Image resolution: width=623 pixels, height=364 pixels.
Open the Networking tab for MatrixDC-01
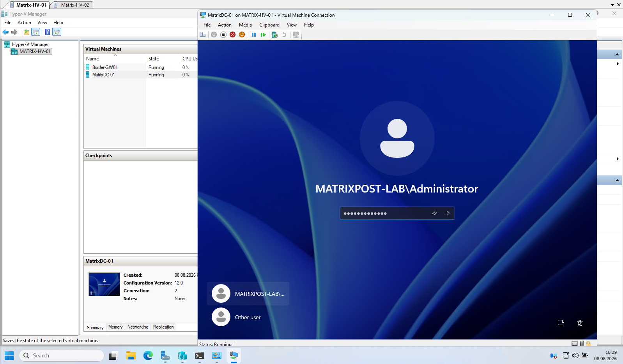(138, 327)
